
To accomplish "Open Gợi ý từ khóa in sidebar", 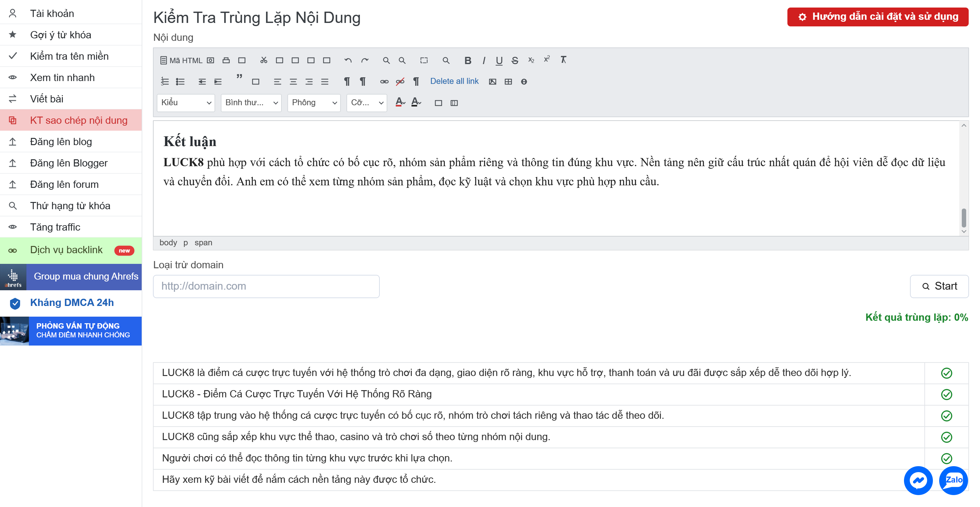I will (x=71, y=35).
